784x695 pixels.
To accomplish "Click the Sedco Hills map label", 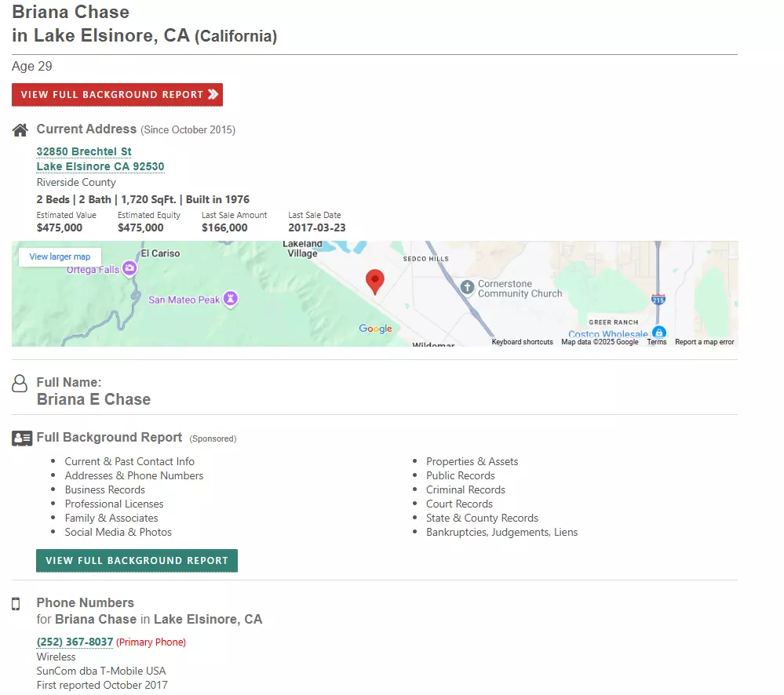I will pyautogui.click(x=426, y=259).
